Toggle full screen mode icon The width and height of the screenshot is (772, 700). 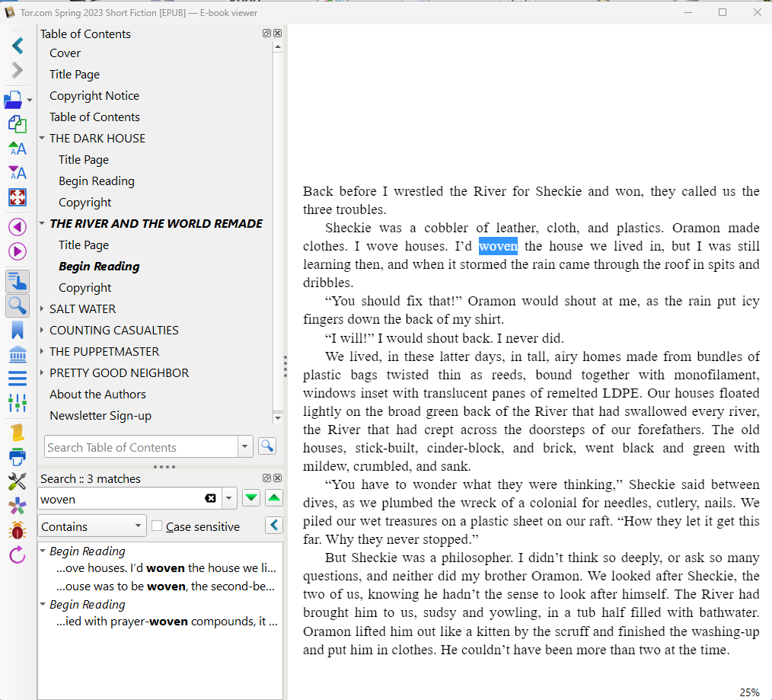(x=18, y=197)
